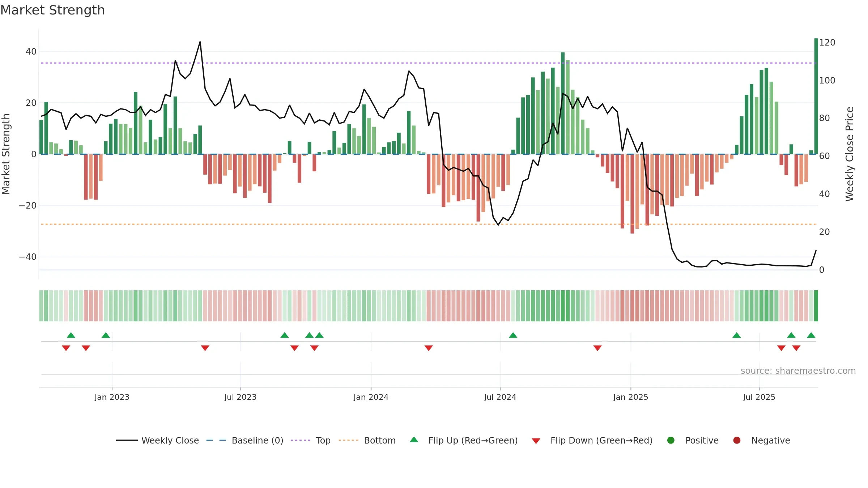Toggle the Positive legend entry
The image size is (868, 488).
(x=693, y=440)
